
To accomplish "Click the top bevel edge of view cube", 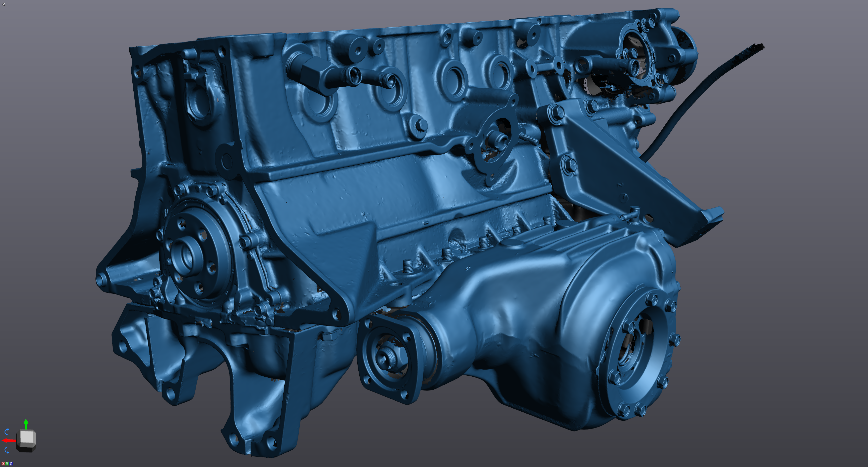I will pos(26,430).
